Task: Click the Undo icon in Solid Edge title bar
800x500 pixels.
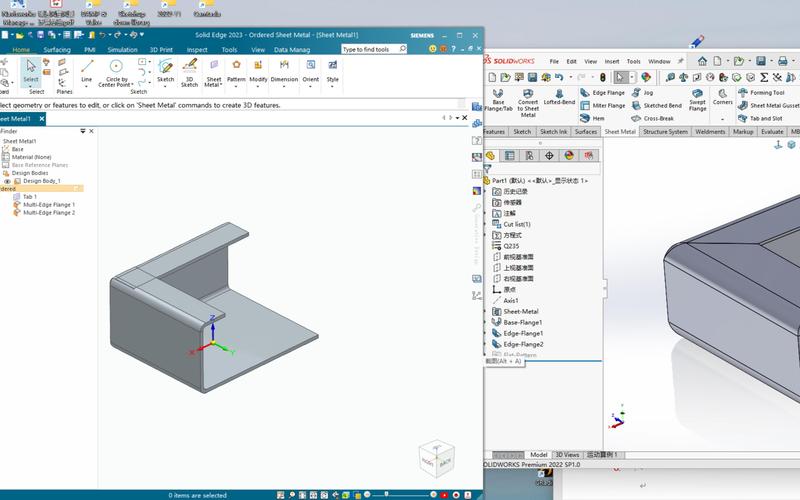Action: 102,35
